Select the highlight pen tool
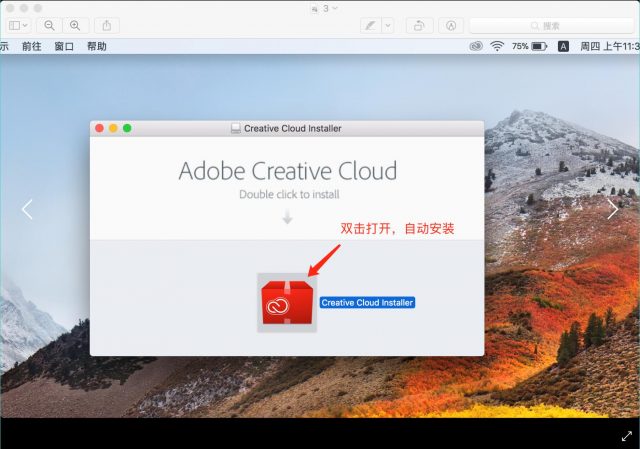 coord(370,26)
